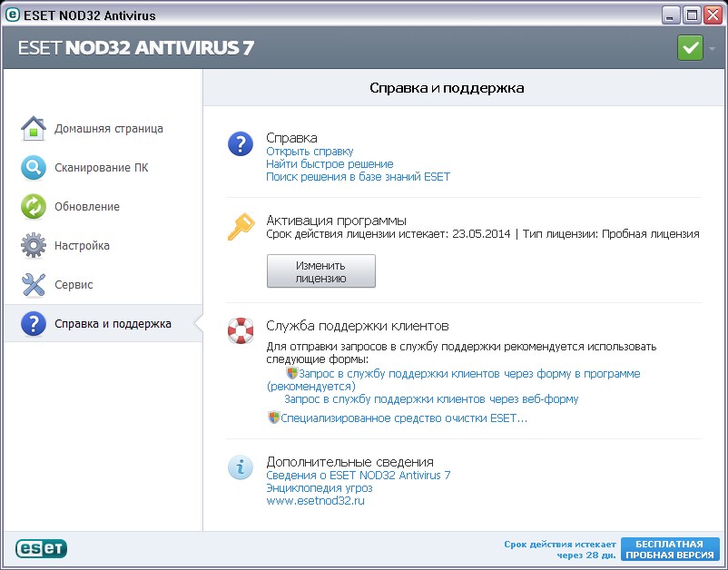This screenshot has height=570, width=728.
Task: Click the Активация программы heading
Action: [x=336, y=221]
